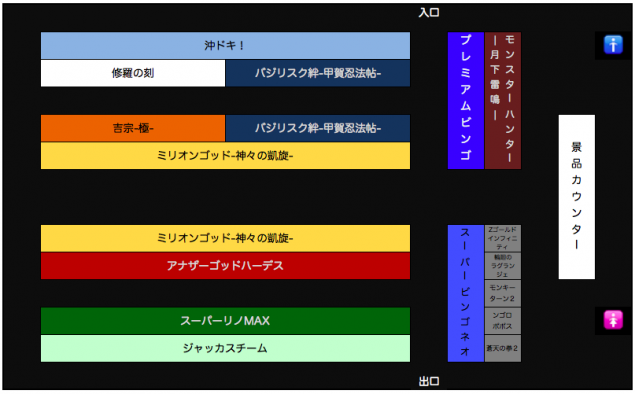This screenshot has height=394, width=635.
Task: Click the pink women's restroom icon
Action: [x=613, y=320]
